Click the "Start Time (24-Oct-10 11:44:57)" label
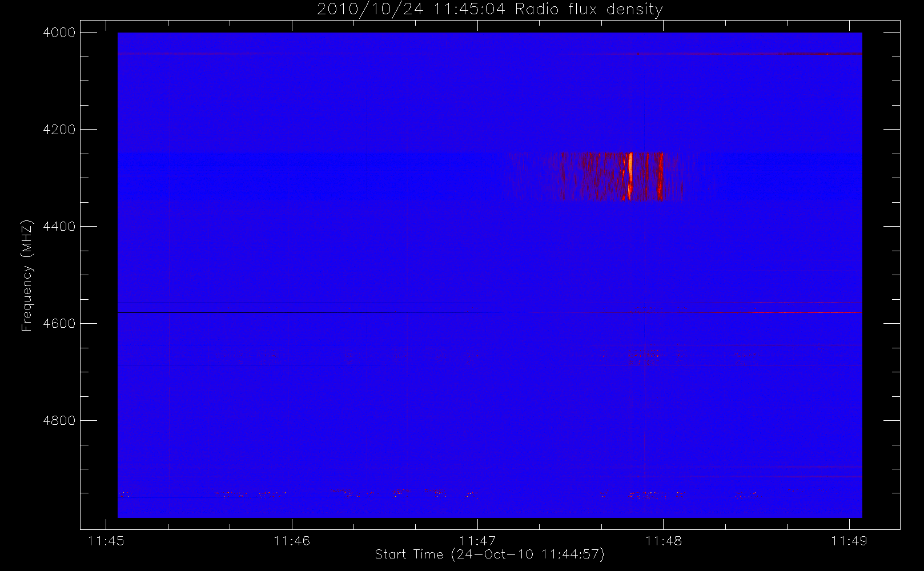 coord(489,554)
